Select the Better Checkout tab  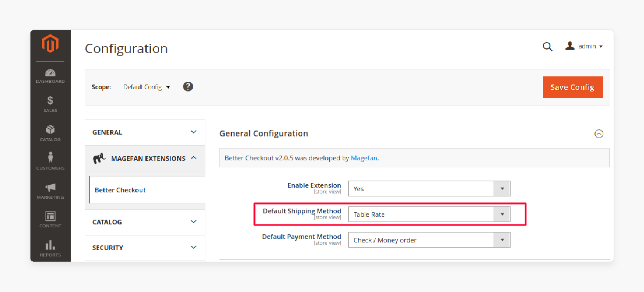147,190
